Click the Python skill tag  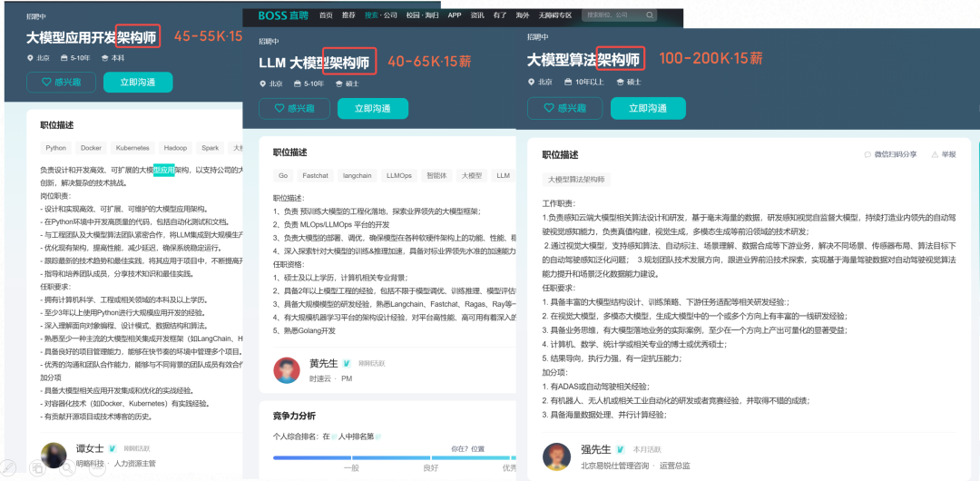click(x=55, y=148)
